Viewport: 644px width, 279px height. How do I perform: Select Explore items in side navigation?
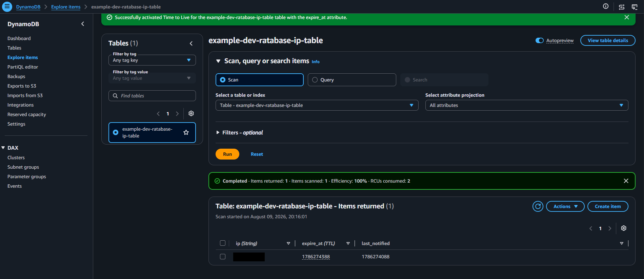pyautogui.click(x=23, y=57)
